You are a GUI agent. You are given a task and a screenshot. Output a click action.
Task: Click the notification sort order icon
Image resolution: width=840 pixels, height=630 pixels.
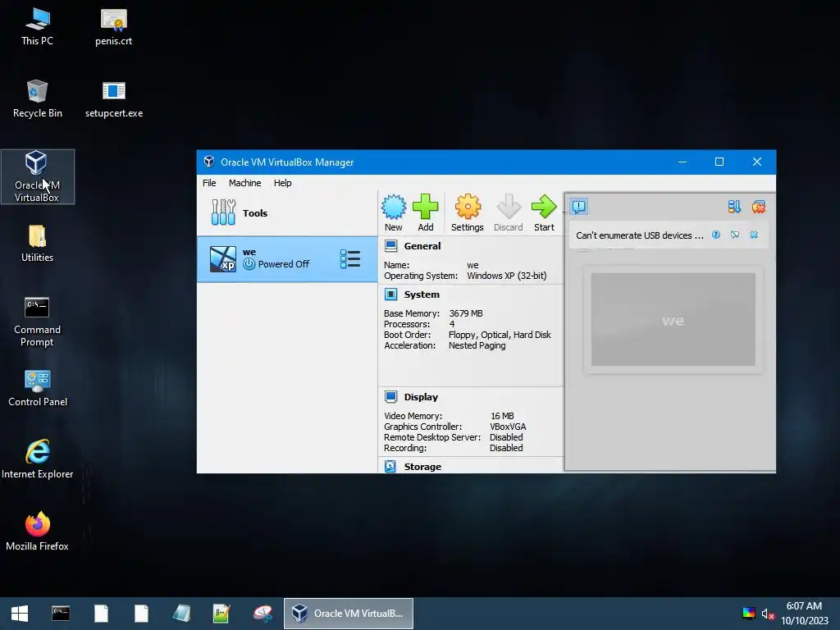tap(734, 206)
